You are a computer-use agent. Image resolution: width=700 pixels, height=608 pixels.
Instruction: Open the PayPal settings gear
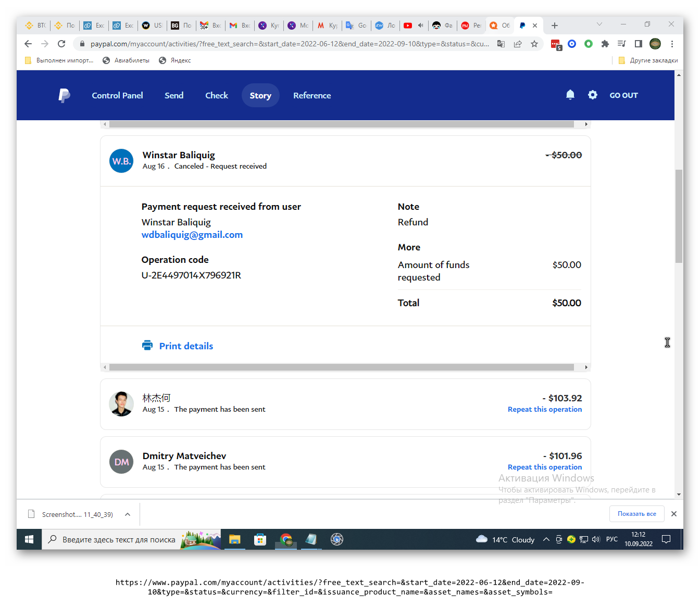[593, 95]
